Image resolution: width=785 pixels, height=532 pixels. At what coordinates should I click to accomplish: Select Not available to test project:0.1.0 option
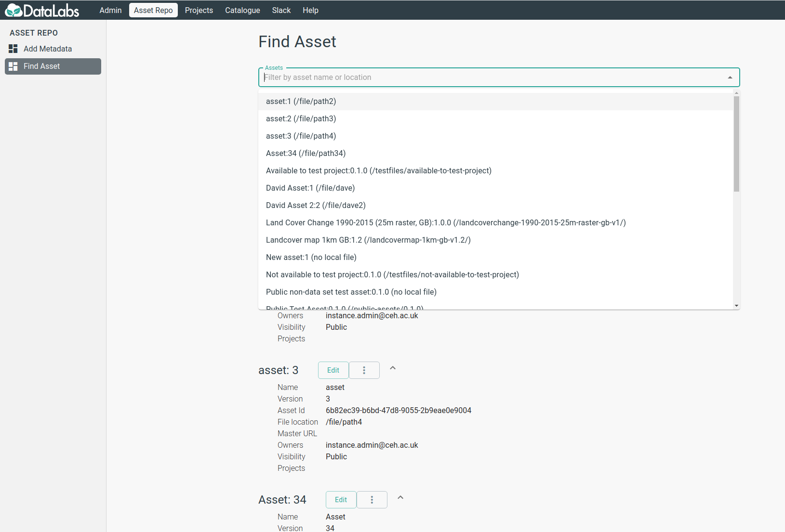(x=495, y=275)
